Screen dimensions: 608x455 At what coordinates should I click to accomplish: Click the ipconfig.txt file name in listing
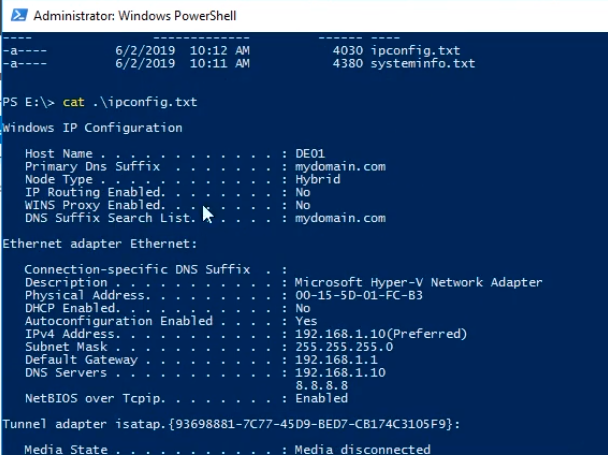click(x=415, y=50)
